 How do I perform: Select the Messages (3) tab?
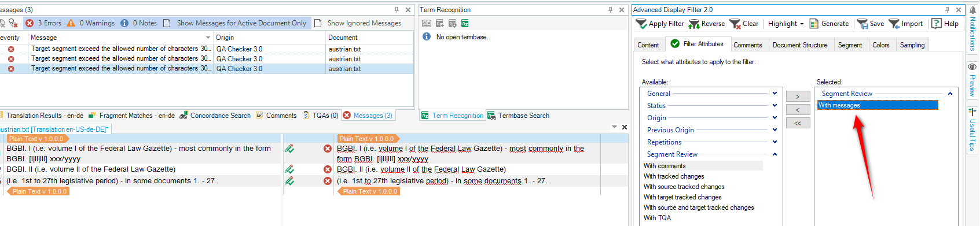(368, 116)
